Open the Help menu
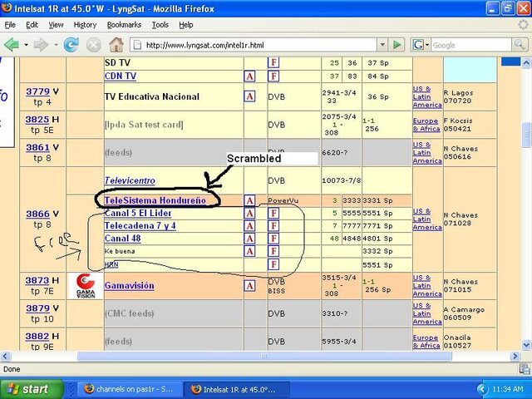The image size is (532, 399). pos(186,25)
